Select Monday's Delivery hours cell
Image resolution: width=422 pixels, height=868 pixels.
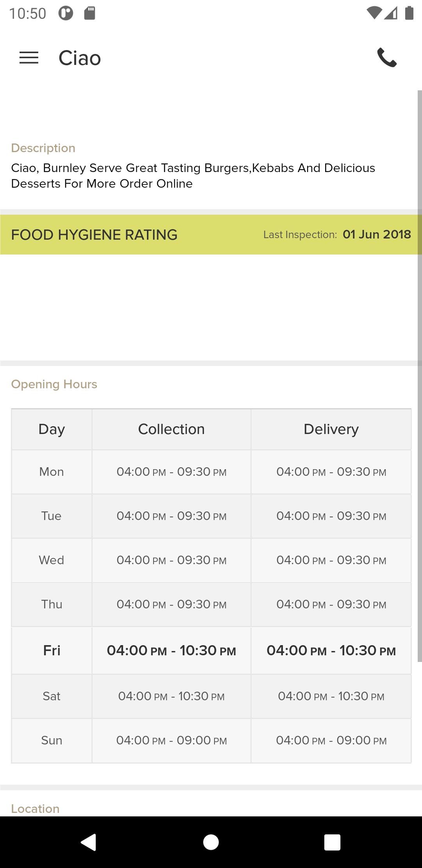point(331,472)
